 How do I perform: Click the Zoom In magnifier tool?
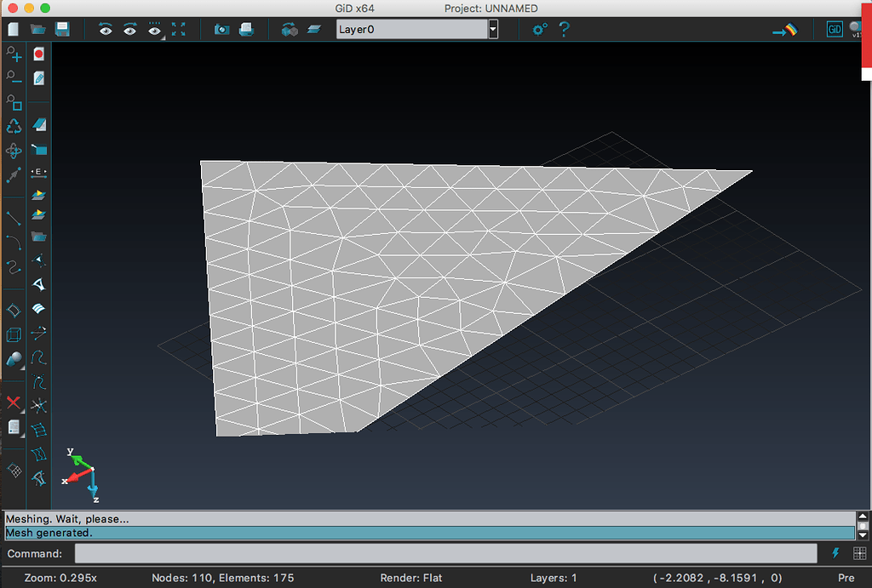pyautogui.click(x=14, y=54)
